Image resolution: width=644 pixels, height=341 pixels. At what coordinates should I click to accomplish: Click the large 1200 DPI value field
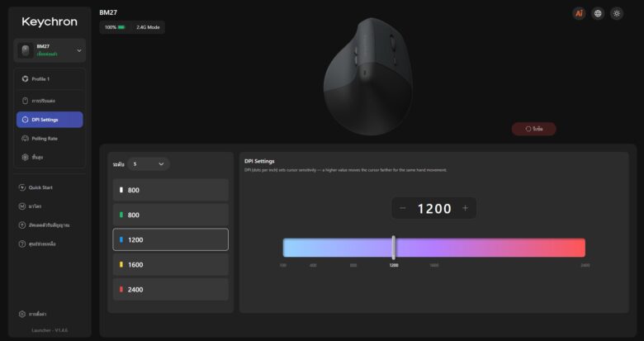pyautogui.click(x=434, y=209)
